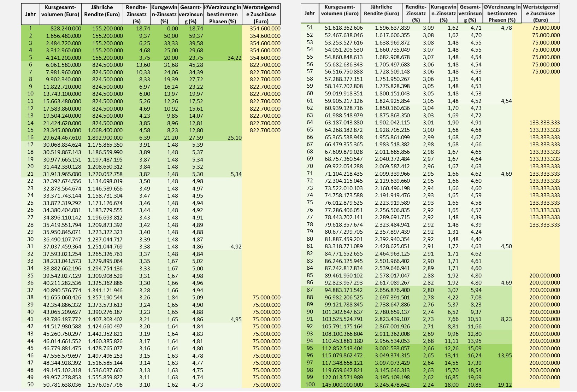Select cell value 71.104.218.435

pos(344,174)
